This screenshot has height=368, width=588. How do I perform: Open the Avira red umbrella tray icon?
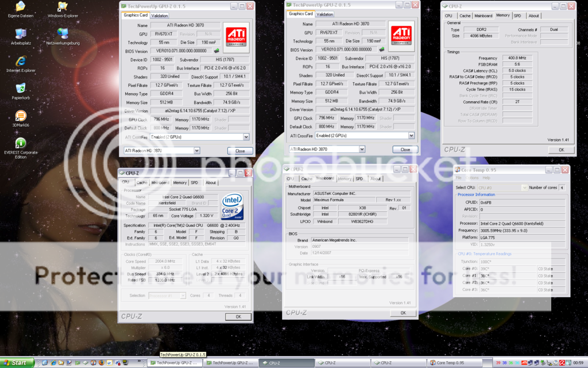(562, 363)
